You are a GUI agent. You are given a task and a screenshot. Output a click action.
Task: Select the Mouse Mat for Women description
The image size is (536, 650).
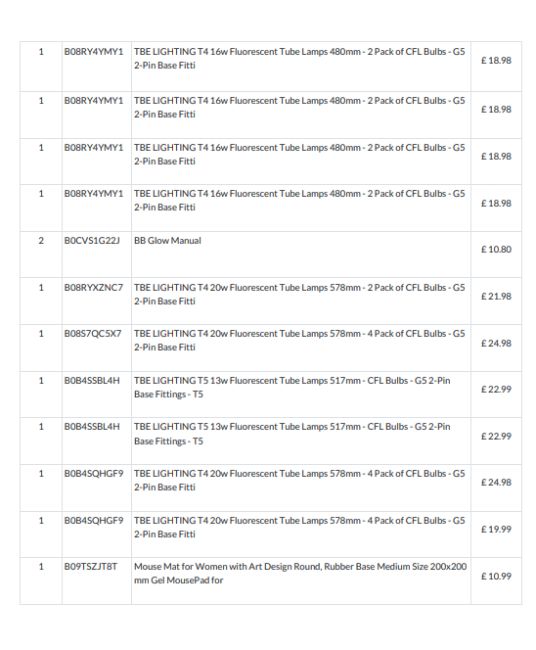300,573
